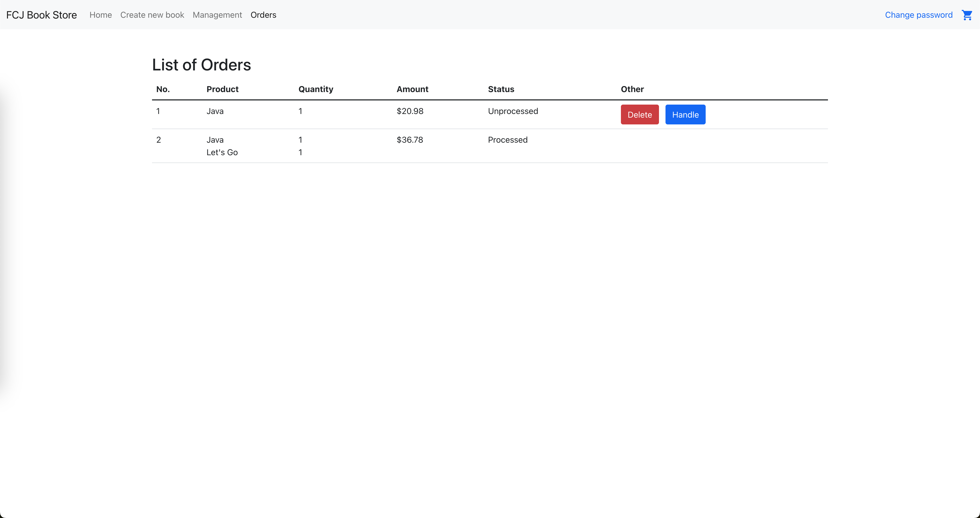Click the Status column header
This screenshot has height=518, width=980.
[501, 89]
